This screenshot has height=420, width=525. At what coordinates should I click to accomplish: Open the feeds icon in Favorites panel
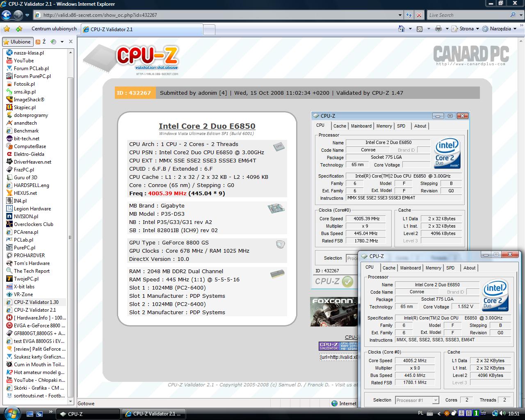tap(38, 41)
